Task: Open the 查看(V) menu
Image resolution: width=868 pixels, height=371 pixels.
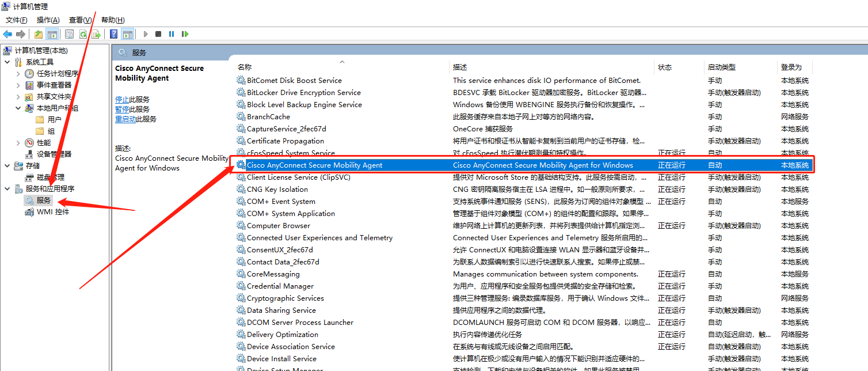Action: click(81, 20)
